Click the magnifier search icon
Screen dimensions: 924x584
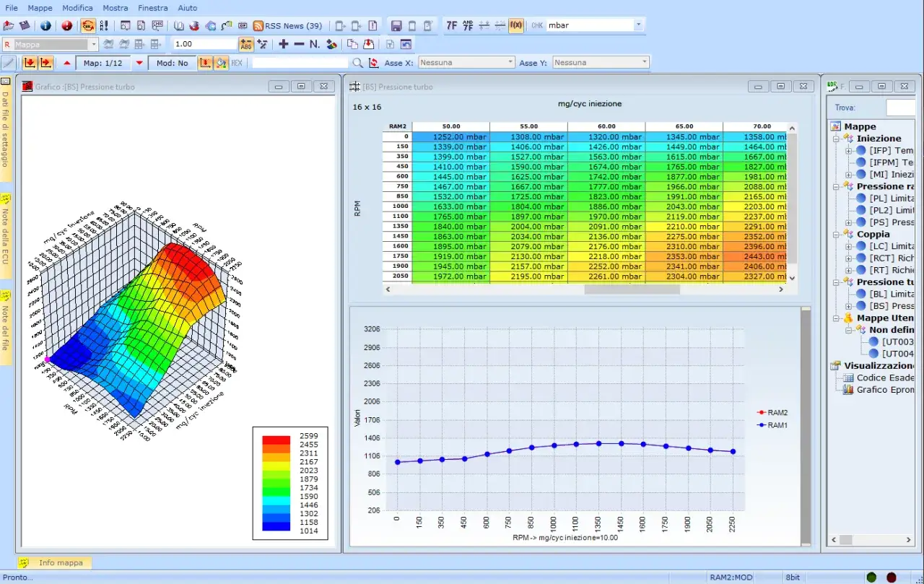point(357,63)
